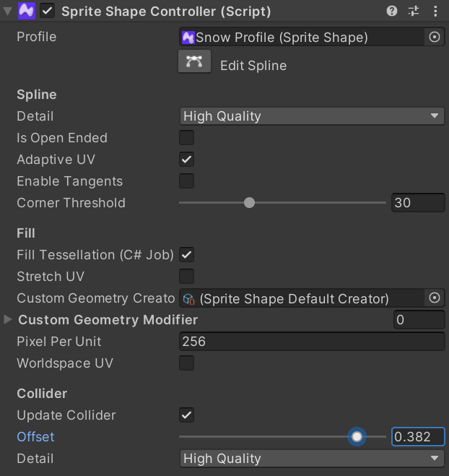This screenshot has height=476, width=449.
Task: Toggle Enable Tangents checkbox
Action: click(186, 181)
